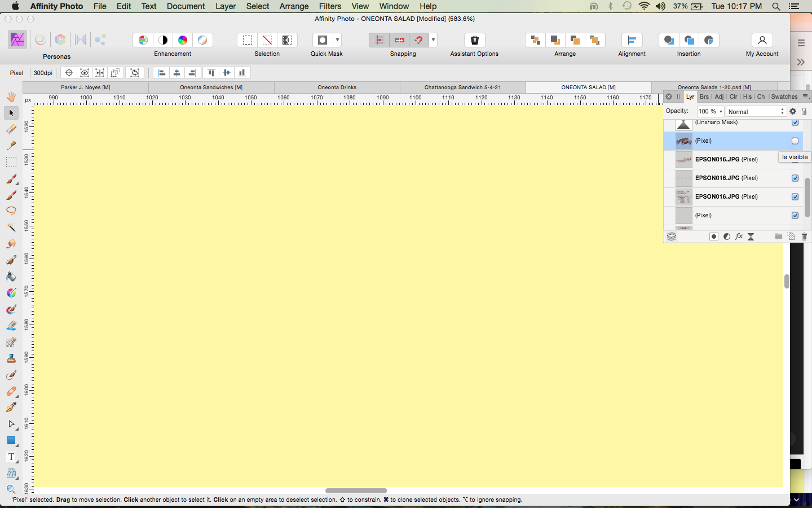Select the View hand tool
812x508 pixels.
[x=11, y=97]
